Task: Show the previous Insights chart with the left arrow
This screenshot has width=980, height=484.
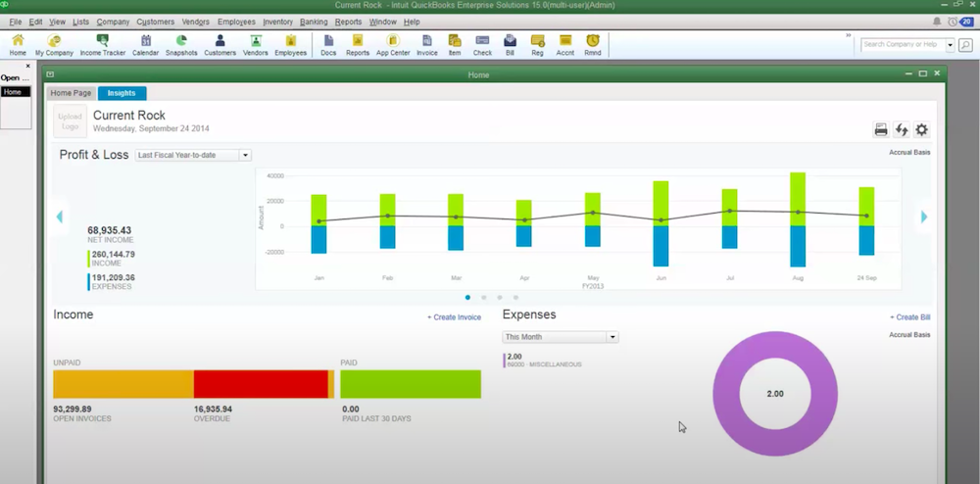Action: [60, 217]
